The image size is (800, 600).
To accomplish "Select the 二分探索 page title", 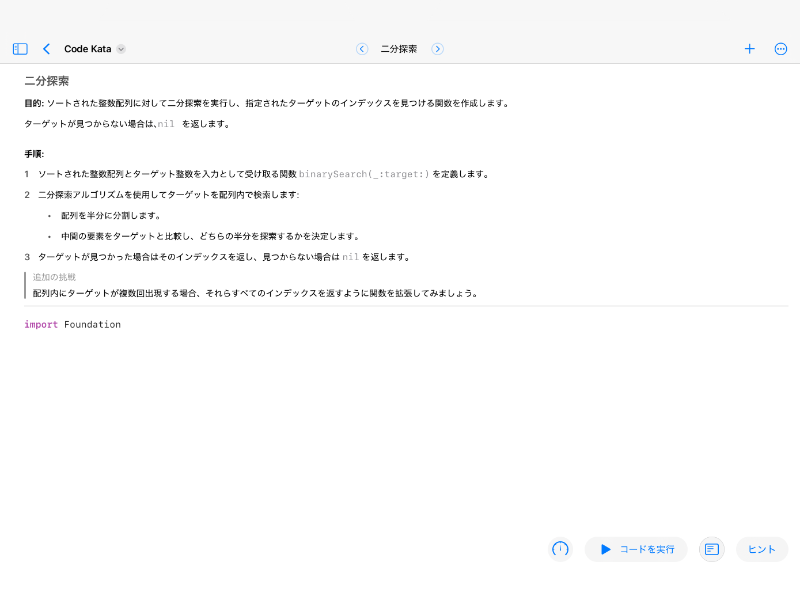I will coord(400,48).
